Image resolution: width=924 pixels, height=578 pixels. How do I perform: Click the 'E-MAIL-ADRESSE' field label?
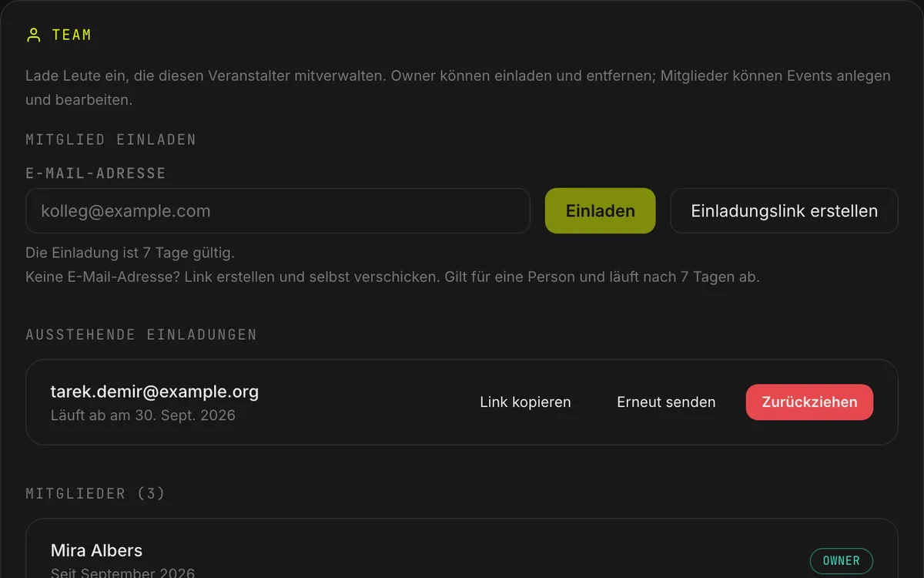tap(96, 173)
